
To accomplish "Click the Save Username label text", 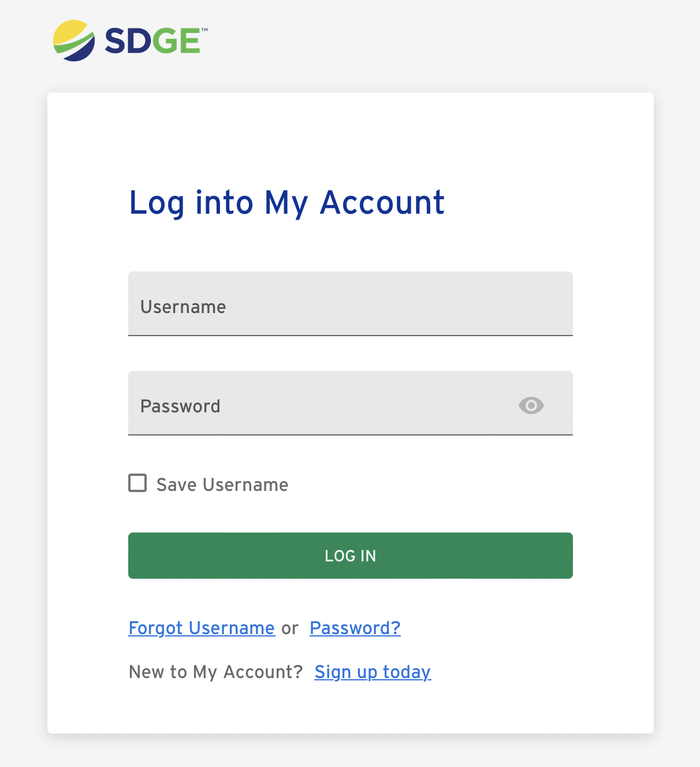I will [x=222, y=485].
